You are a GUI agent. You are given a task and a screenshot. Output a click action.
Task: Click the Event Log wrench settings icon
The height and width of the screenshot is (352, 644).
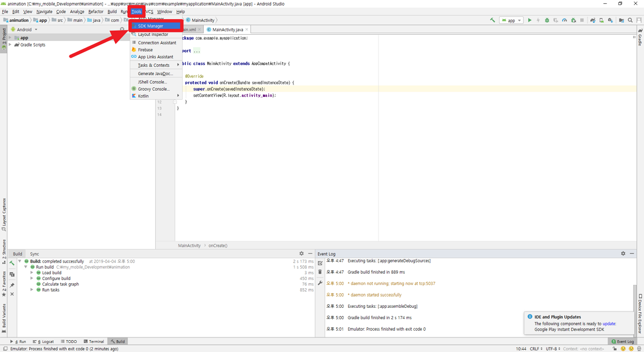[320, 283]
